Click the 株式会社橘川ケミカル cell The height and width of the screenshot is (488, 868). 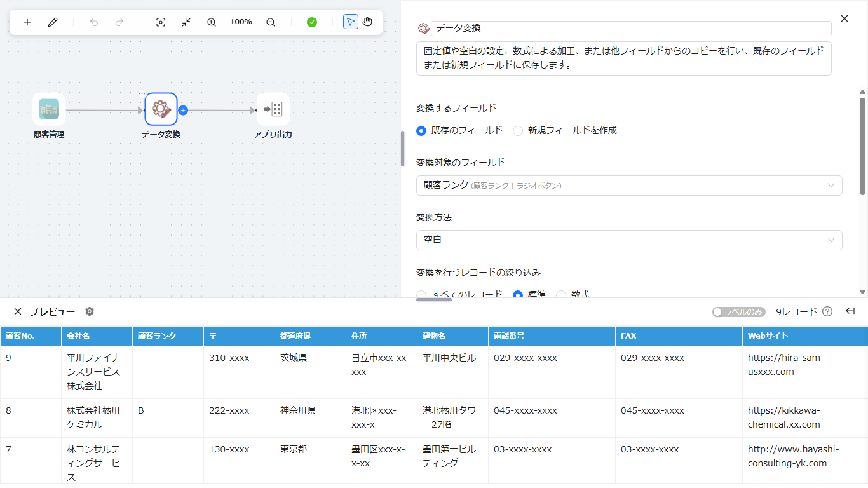(97, 417)
